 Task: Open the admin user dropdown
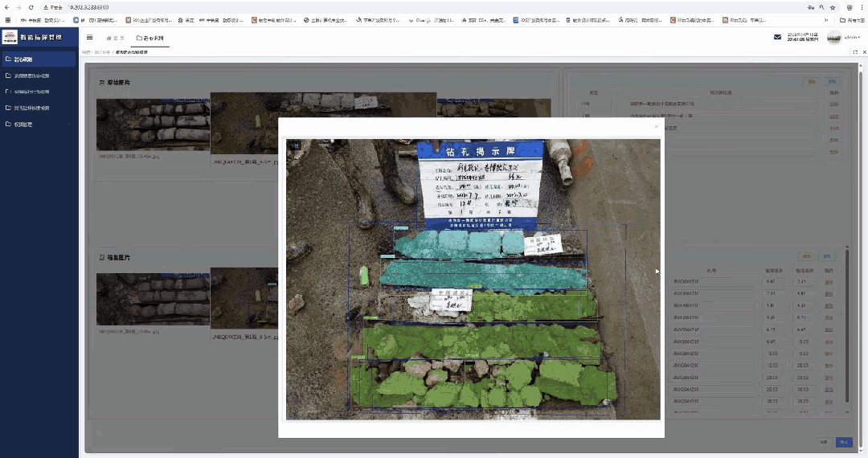tap(853, 38)
